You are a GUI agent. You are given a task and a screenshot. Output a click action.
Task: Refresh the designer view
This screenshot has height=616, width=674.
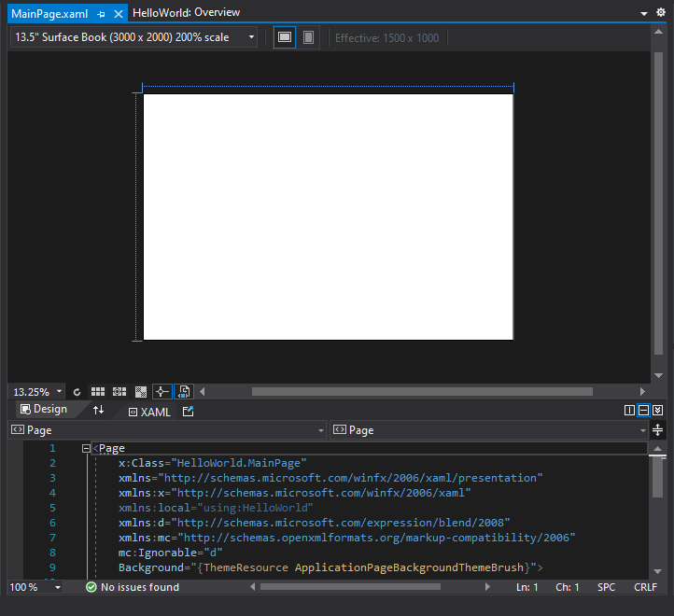pos(77,392)
